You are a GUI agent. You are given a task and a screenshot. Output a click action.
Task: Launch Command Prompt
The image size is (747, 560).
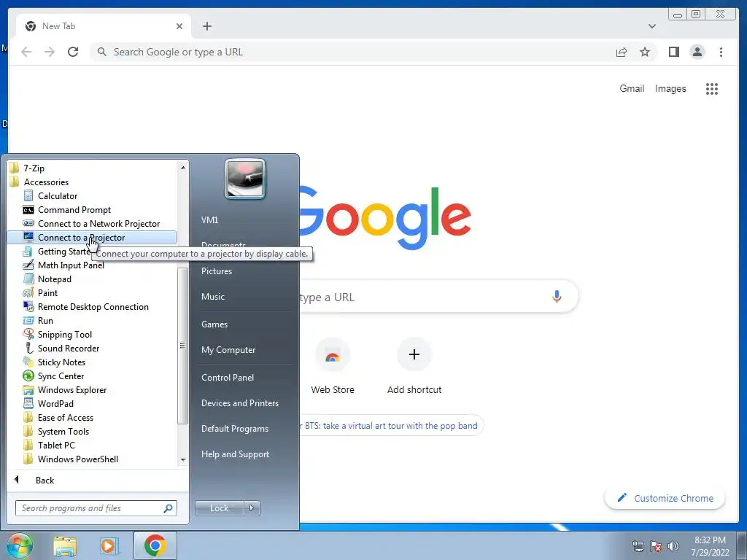click(74, 209)
